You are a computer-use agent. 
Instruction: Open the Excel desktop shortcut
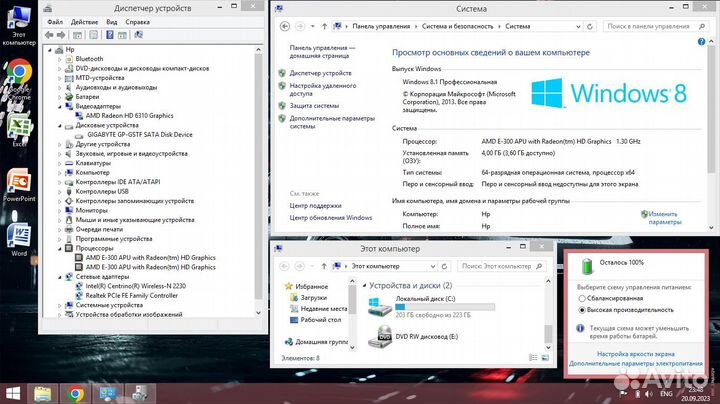pyautogui.click(x=19, y=130)
